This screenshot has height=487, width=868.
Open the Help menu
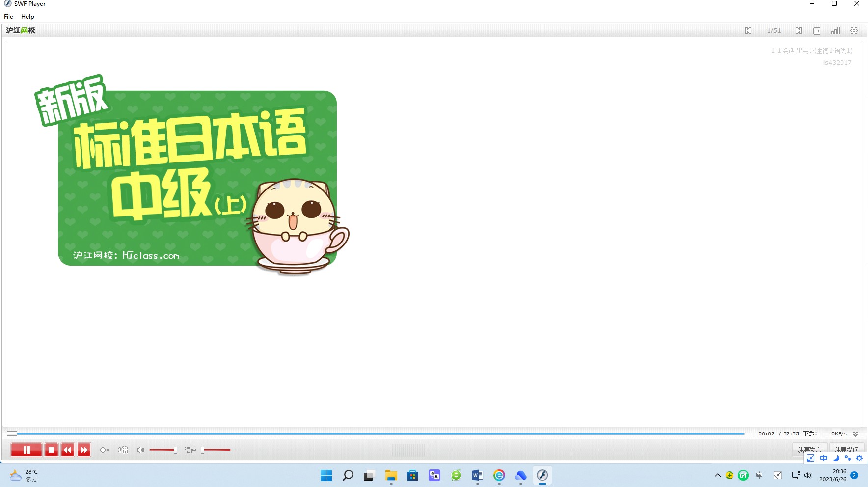click(27, 17)
